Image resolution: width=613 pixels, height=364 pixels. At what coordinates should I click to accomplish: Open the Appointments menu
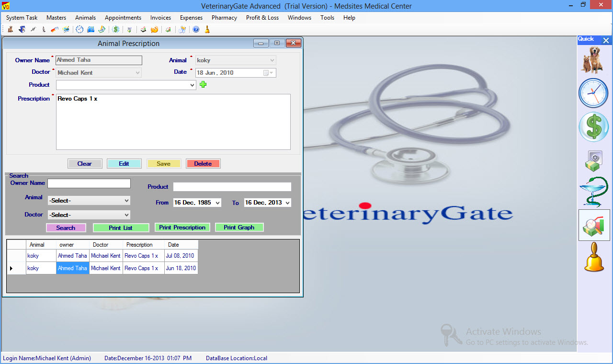coord(123,18)
